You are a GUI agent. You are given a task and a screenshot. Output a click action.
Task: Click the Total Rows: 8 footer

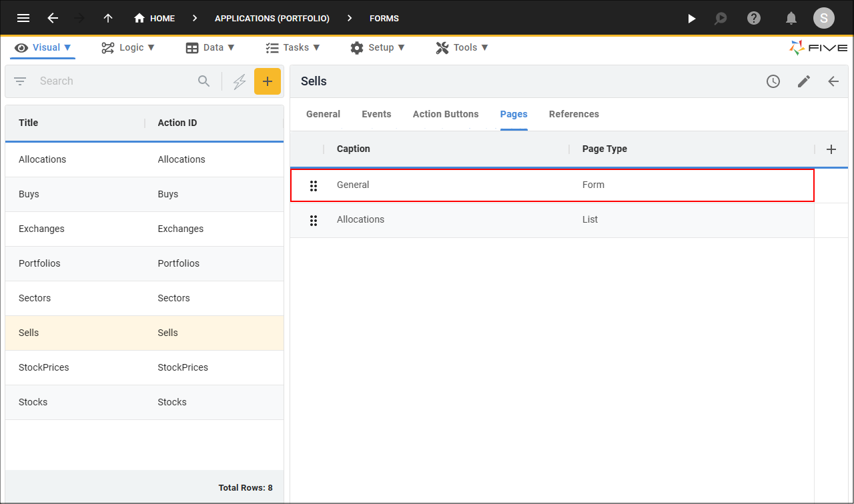(x=246, y=488)
